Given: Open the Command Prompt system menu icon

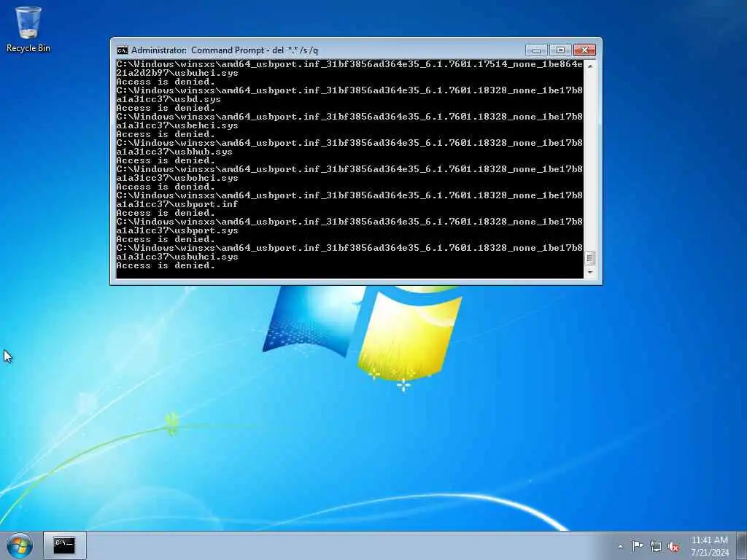Looking at the screenshot, I should (123, 50).
